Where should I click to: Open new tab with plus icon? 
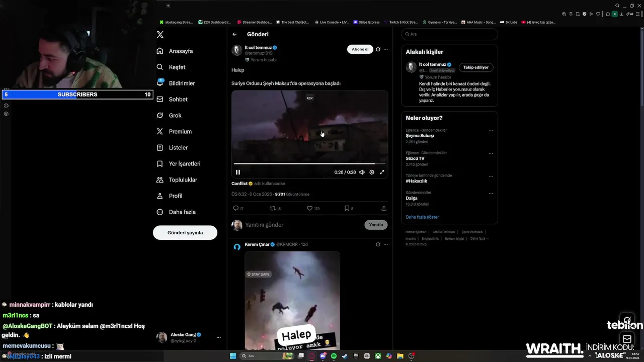pyautogui.click(x=168, y=6)
